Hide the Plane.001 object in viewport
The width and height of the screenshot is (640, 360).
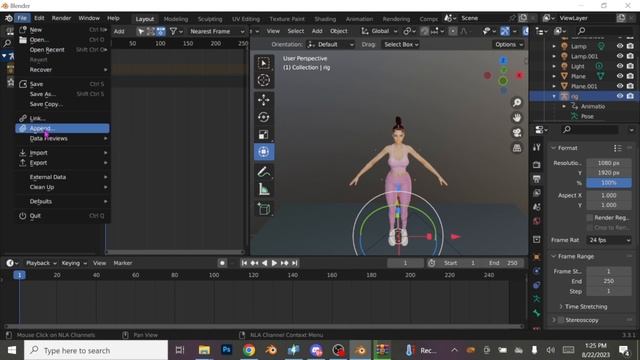620,86
